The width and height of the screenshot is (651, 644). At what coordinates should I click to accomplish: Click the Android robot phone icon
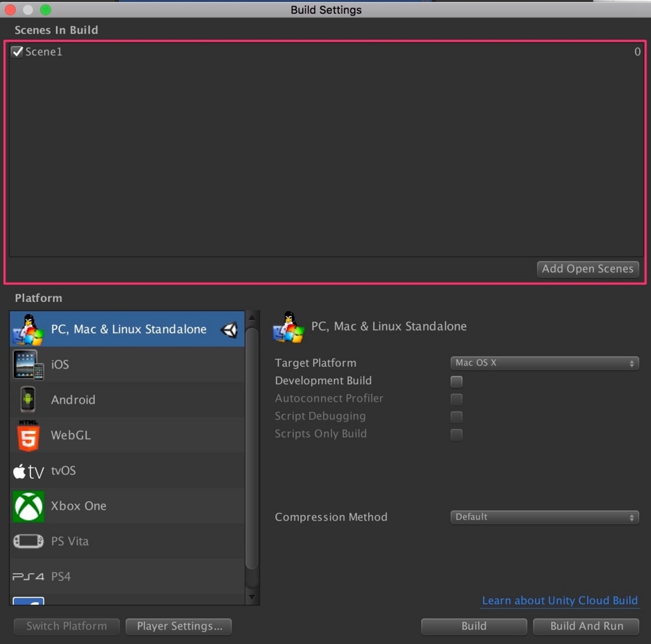(28, 399)
